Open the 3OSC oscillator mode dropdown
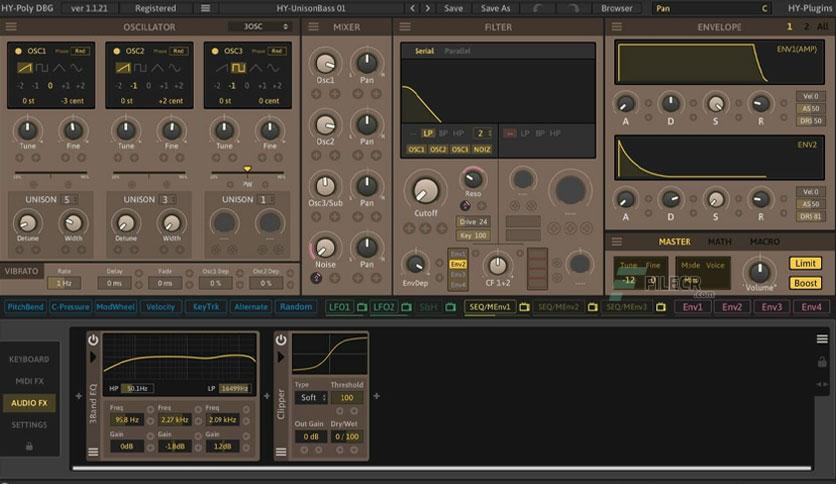Image resolution: width=836 pixels, height=484 pixels. tap(259, 26)
